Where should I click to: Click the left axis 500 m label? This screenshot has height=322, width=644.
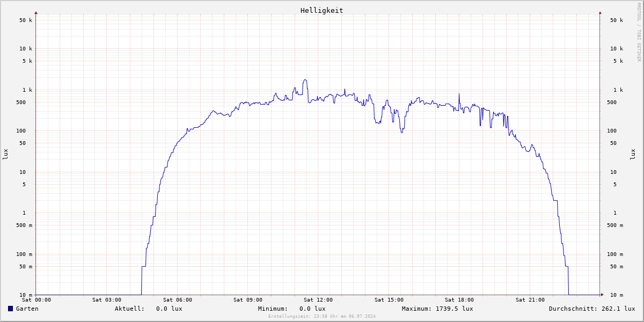pos(24,225)
